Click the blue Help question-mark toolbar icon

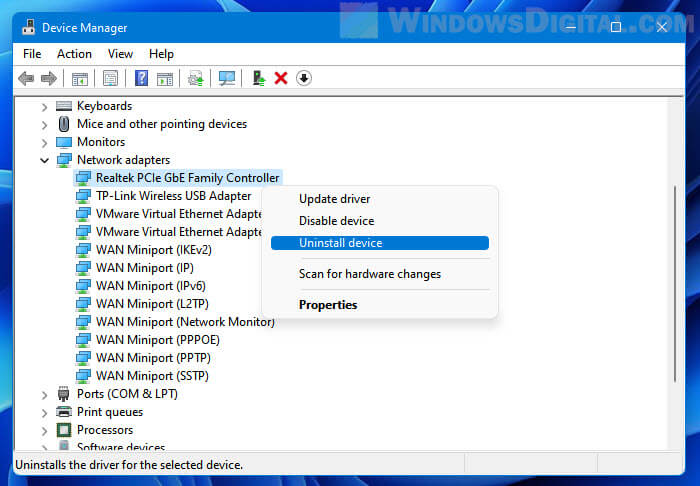tap(141, 79)
